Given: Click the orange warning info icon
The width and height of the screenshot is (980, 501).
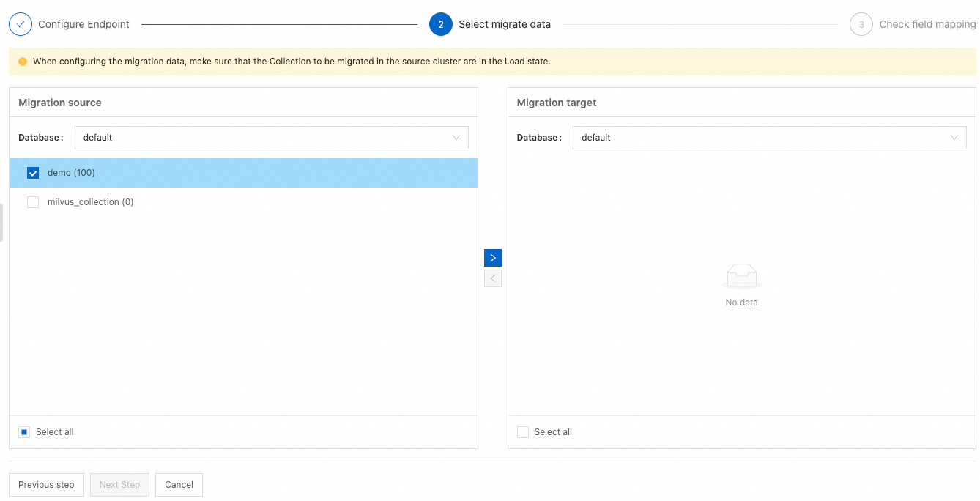Looking at the screenshot, I should 23,62.
